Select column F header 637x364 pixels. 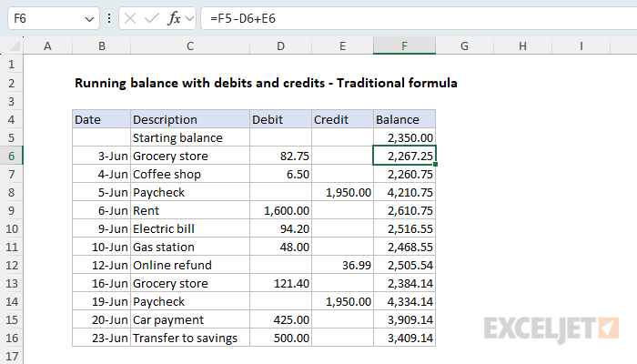click(x=404, y=45)
